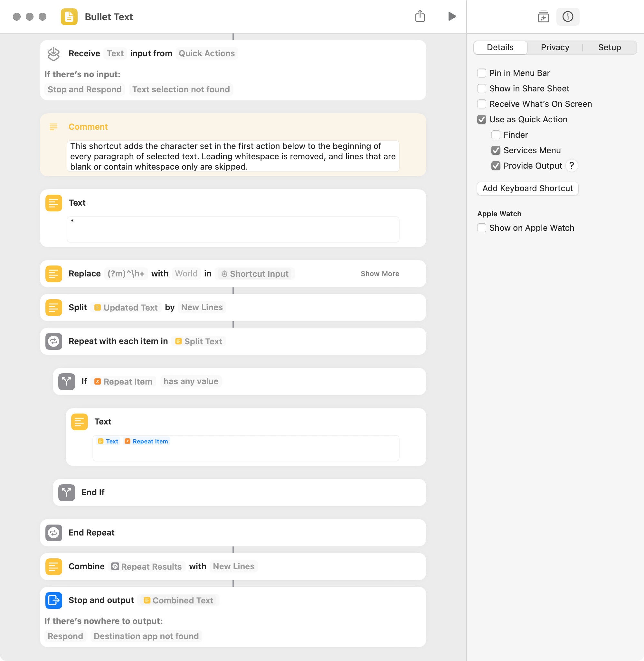Click the Replace action icon
The image size is (644, 661).
point(53,274)
